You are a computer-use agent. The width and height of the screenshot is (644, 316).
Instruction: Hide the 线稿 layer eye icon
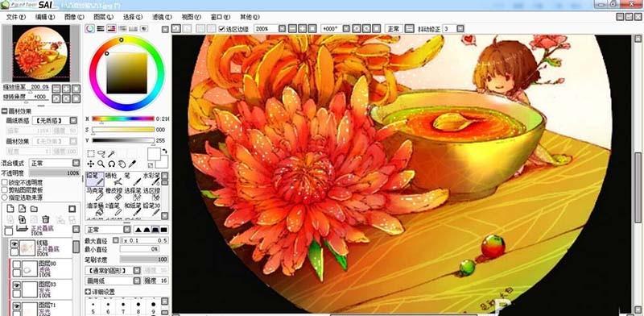click(14, 243)
